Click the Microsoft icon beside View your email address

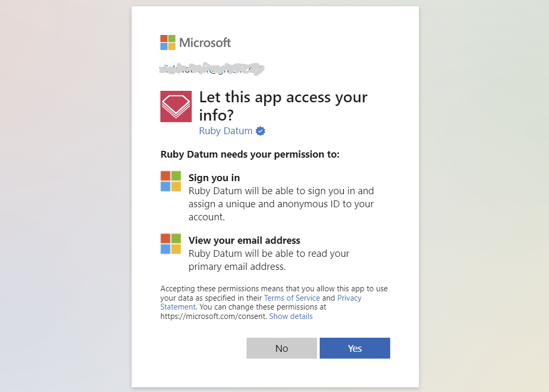pos(170,244)
